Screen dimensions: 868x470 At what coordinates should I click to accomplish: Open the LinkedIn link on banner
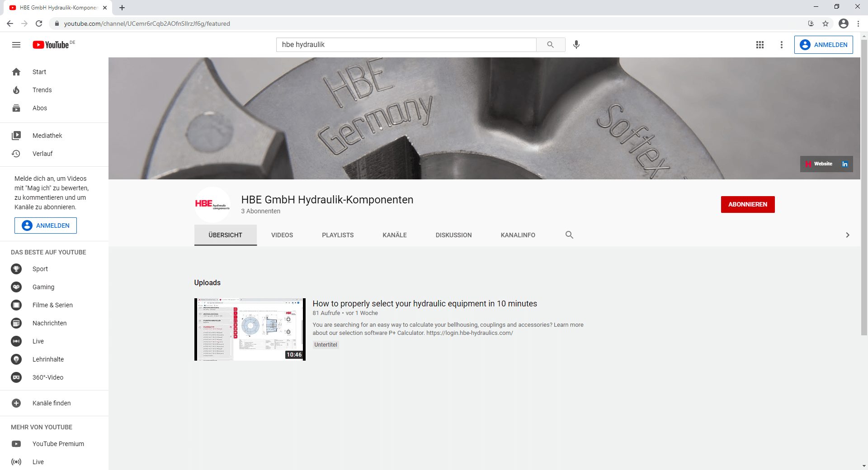pos(844,164)
